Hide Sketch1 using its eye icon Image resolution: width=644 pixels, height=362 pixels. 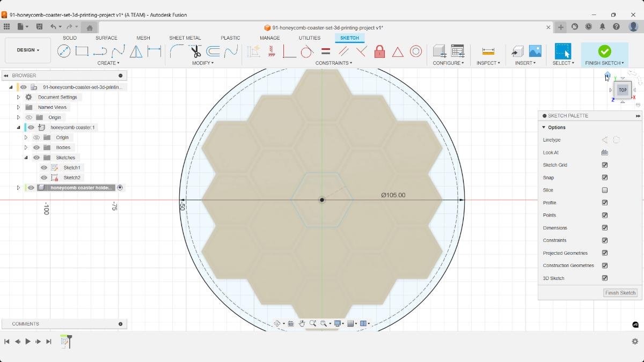[x=43, y=167]
